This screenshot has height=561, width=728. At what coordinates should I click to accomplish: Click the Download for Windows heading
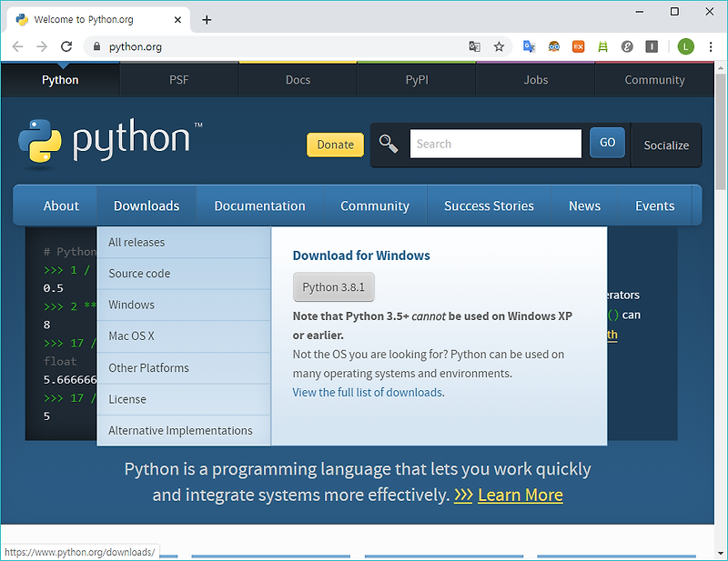(361, 255)
